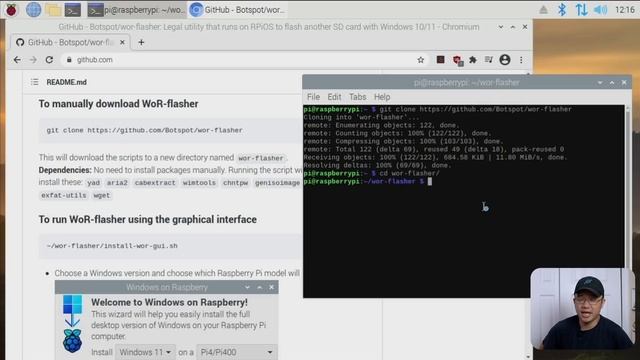Viewport: 640px width, 360px height.
Task: Click the 12:16 clock in the panel
Action: [625, 9]
